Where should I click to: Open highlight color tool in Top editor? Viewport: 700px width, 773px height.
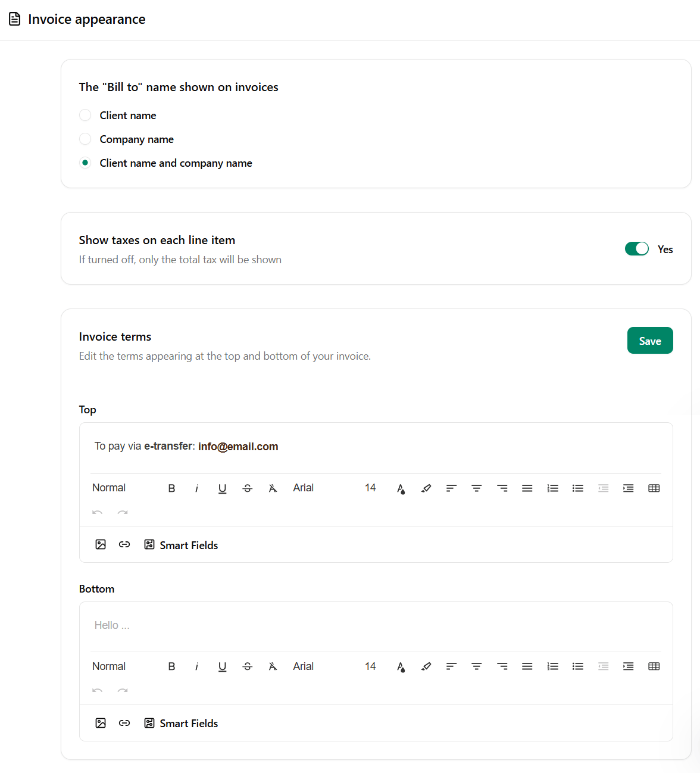[x=426, y=488]
